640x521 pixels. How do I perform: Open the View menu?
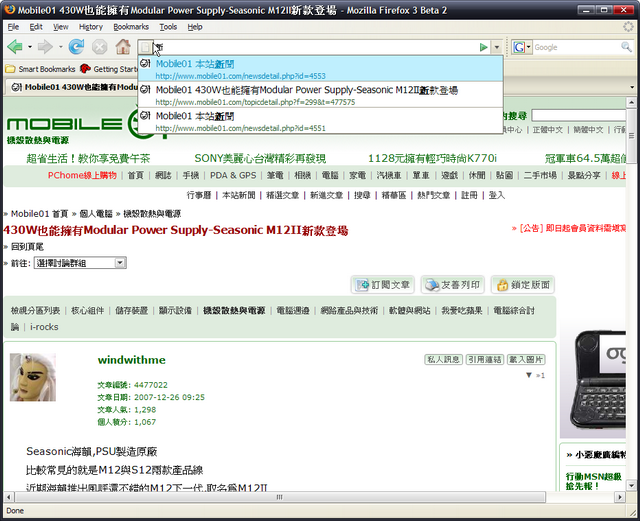tap(60, 27)
